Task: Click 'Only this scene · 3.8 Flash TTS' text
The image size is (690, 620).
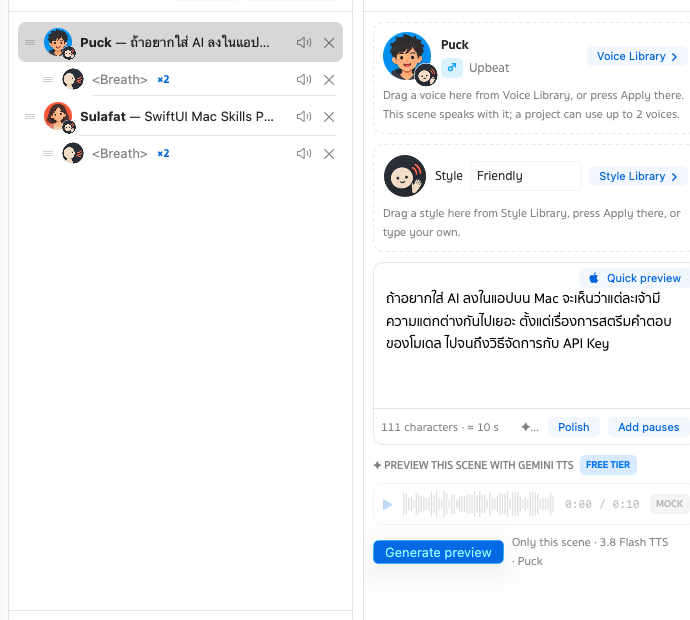Action: [590, 542]
